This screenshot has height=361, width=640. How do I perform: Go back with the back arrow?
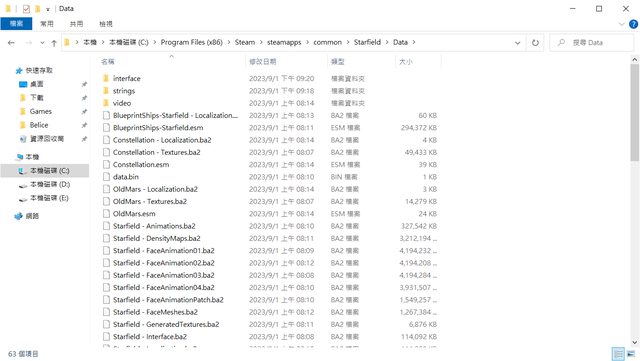point(11,42)
